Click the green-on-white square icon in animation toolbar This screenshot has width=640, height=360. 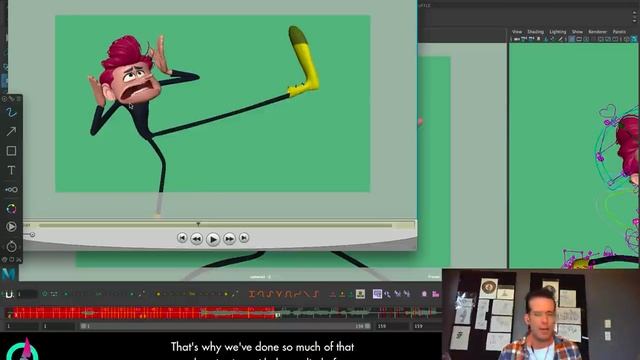click(x=360, y=294)
